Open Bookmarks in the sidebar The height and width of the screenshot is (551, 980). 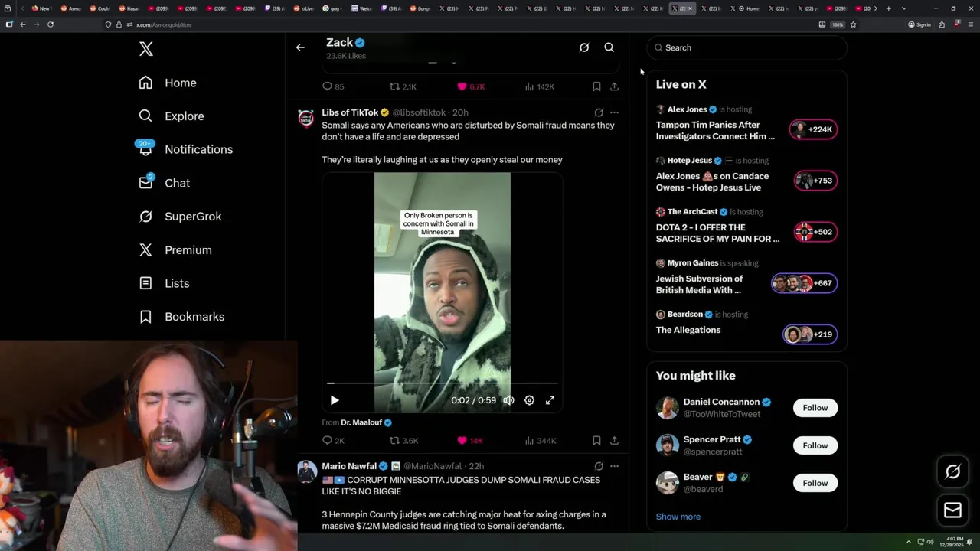click(x=181, y=317)
